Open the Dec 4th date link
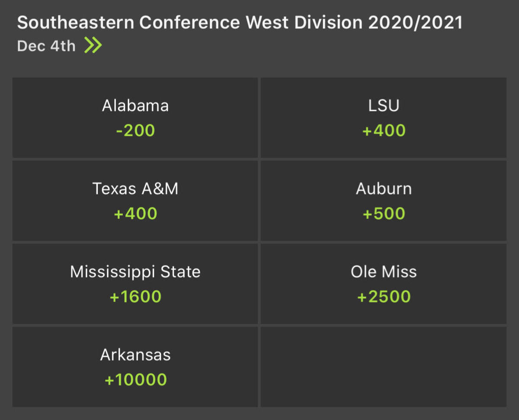Screen dimensions: 519x420 pyautogui.click(x=45, y=45)
